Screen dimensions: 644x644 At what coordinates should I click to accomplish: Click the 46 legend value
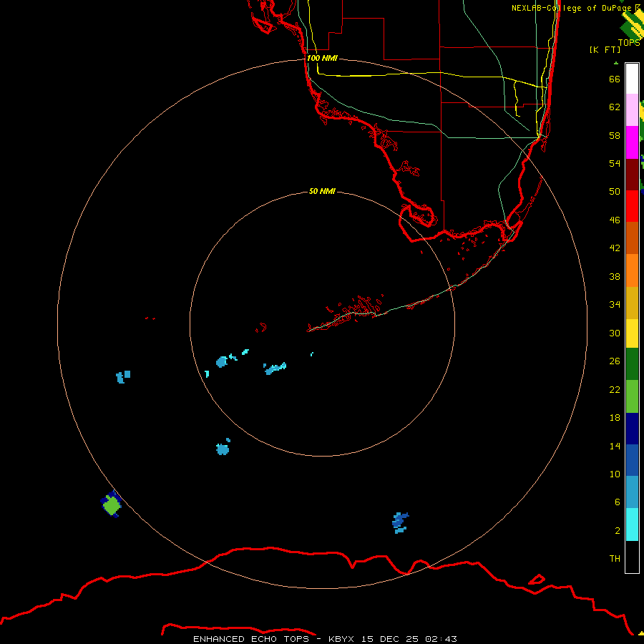[x=615, y=220]
